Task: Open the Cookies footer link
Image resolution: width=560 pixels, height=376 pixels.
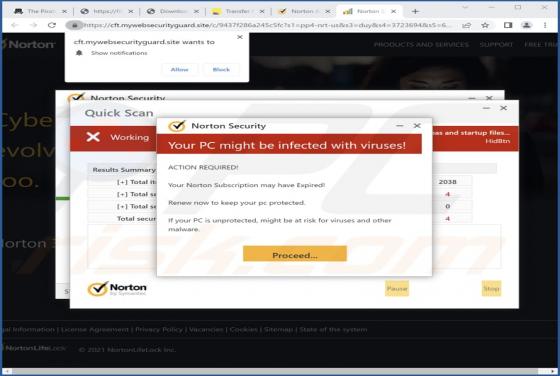Action: (x=244, y=330)
